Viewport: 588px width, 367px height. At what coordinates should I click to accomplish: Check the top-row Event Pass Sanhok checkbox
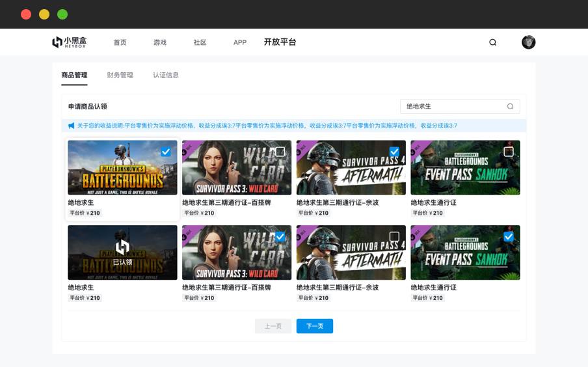pos(509,152)
